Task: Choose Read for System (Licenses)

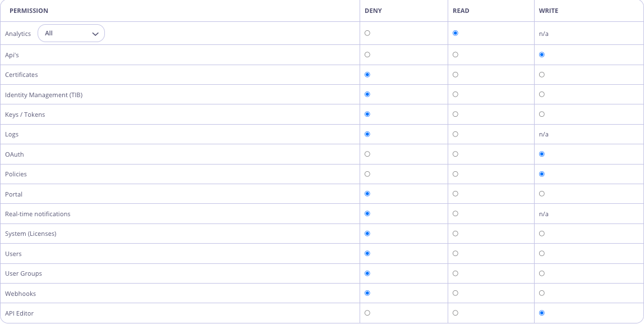Action: (455, 234)
